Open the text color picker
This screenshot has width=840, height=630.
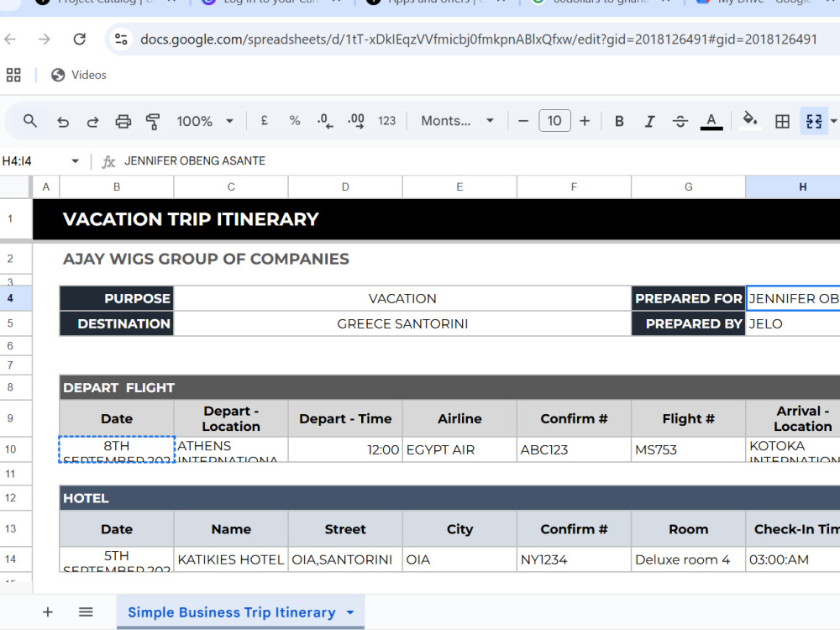tap(711, 121)
